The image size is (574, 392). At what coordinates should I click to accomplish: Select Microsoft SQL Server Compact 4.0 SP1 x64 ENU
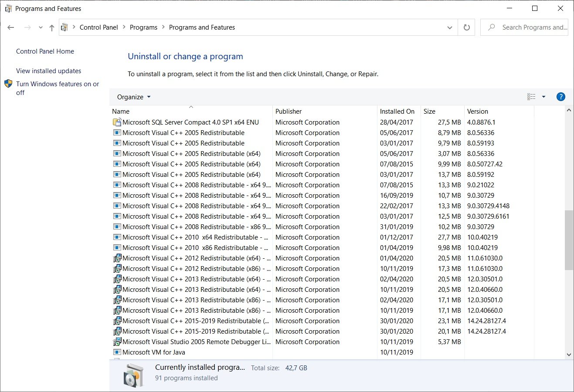pyautogui.click(x=322, y=122)
